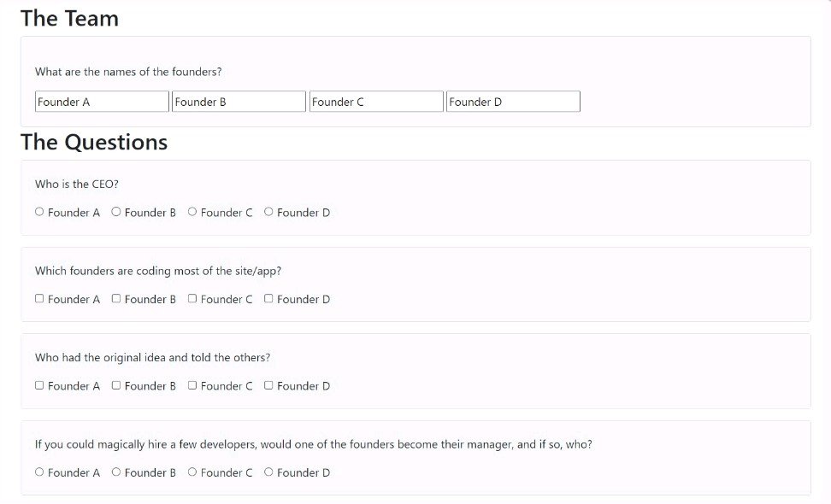Check Founder C as coding the site/app

pyautogui.click(x=192, y=299)
